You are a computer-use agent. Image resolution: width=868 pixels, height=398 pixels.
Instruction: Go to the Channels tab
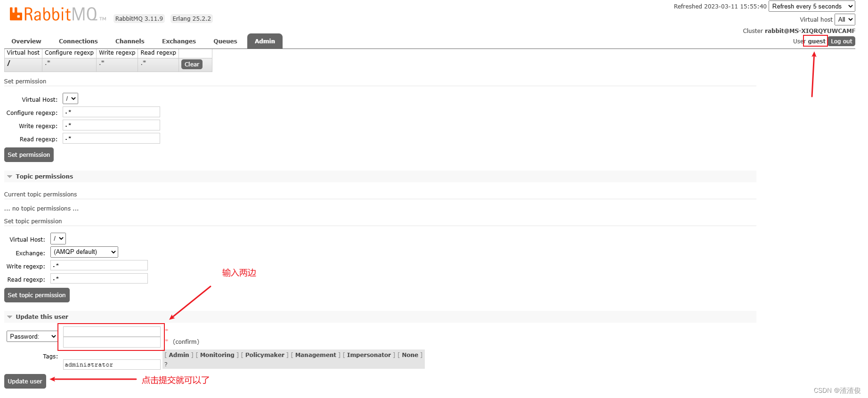tap(130, 41)
